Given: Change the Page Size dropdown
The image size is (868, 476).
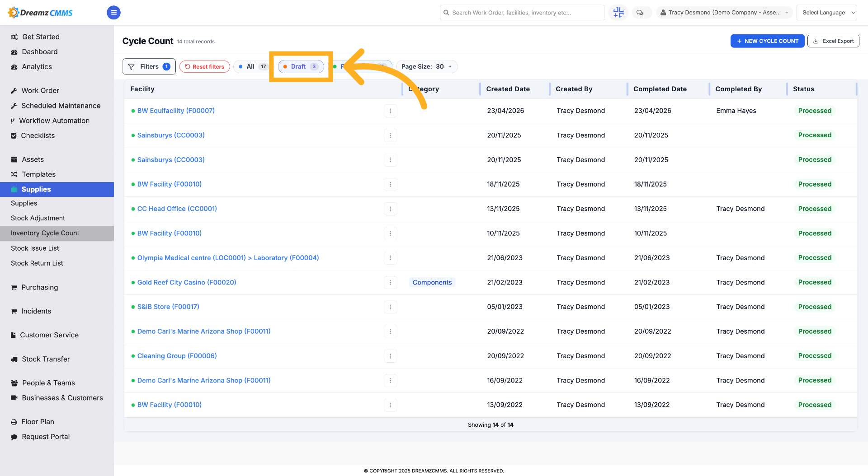Looking at the screenshot, I should click(426, 66).
